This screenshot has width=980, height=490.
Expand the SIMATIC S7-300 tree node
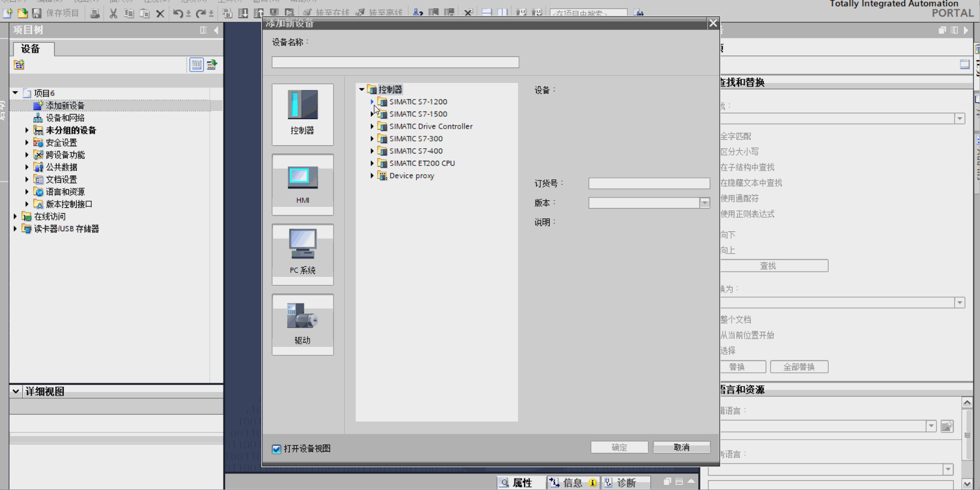pyautogui.click(x=372, y=138)
